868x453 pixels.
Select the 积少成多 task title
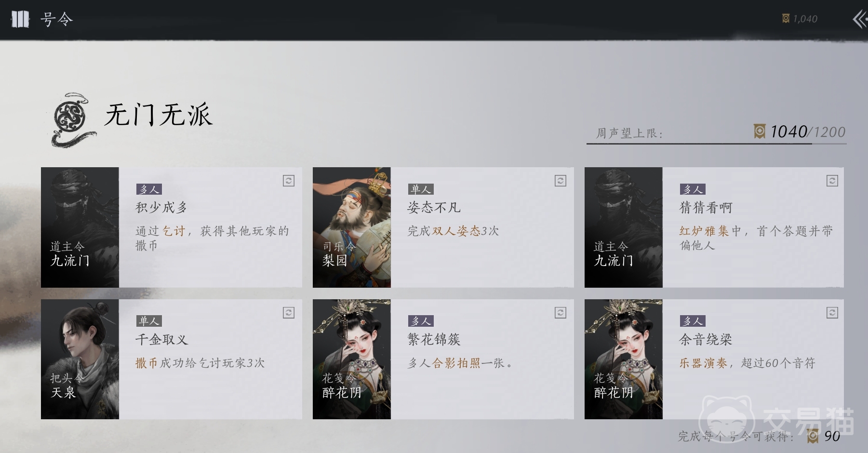click(x=161, y=208)
